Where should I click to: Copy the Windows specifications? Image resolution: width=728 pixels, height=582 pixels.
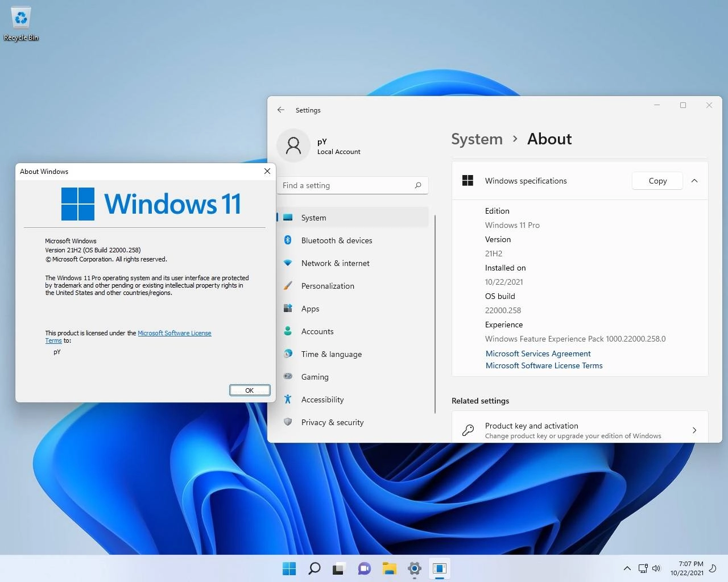click(x=657, y=181)
